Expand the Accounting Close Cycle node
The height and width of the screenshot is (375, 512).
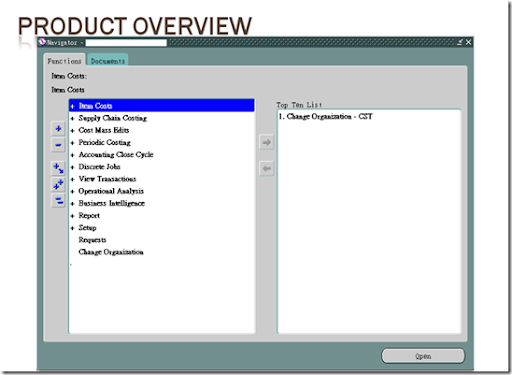72,155
